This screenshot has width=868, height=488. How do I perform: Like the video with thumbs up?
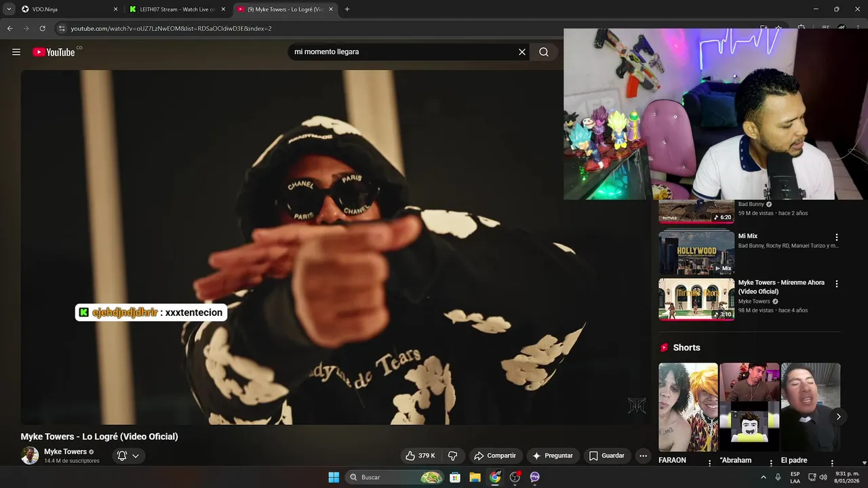[420, 455]
